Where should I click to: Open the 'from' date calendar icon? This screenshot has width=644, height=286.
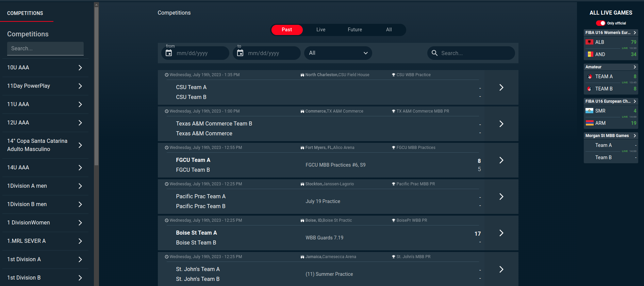169,53
